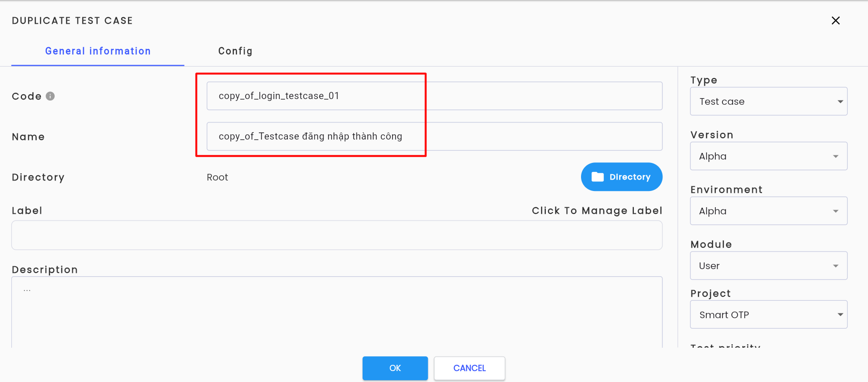Viewport: 868px width, 382px height.
Task: Focus the Name input field
Action: pos(434,136)
